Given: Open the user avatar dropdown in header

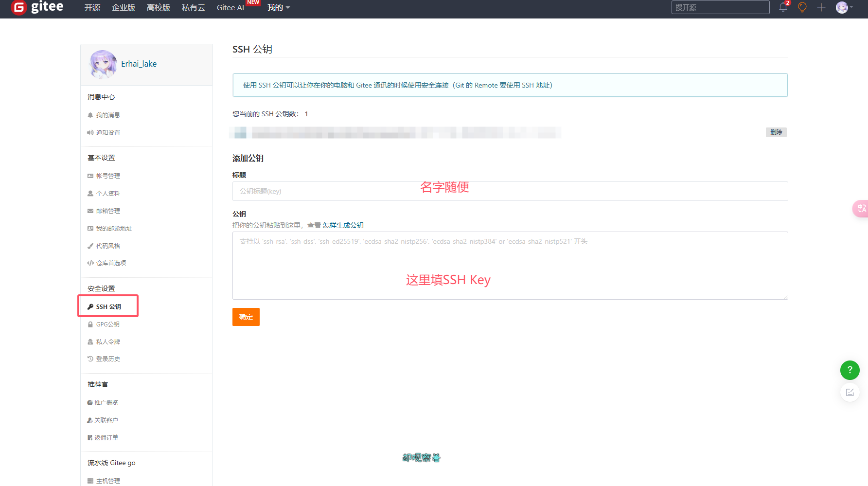Looking at the screenshot, I should pyautogui.click(x=844, y=7).
